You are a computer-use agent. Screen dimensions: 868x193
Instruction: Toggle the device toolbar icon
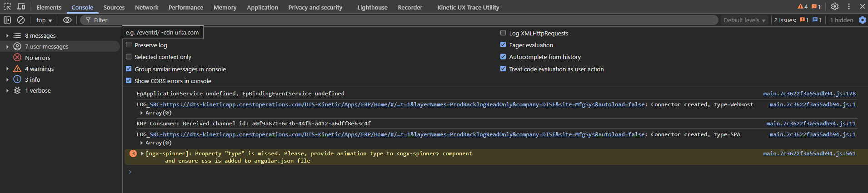coord(21,7)
